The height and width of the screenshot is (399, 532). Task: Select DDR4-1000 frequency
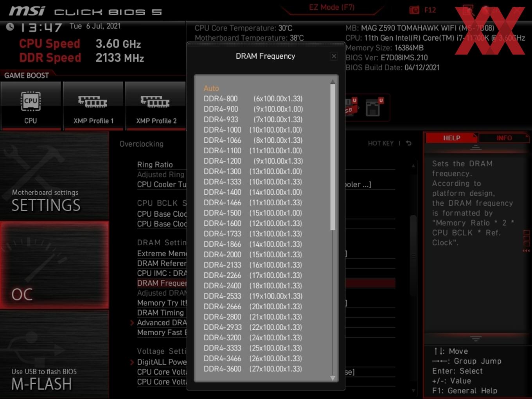[253, 130]
